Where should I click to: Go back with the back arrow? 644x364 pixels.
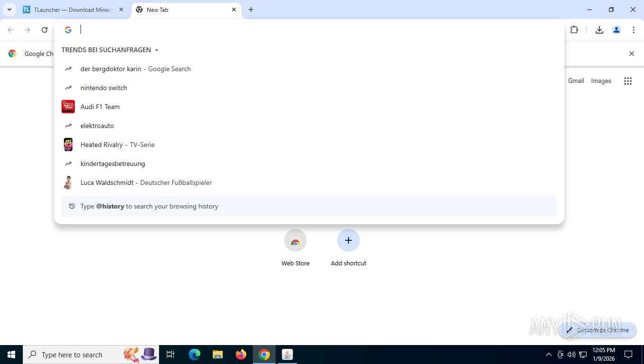pos(10,30)
